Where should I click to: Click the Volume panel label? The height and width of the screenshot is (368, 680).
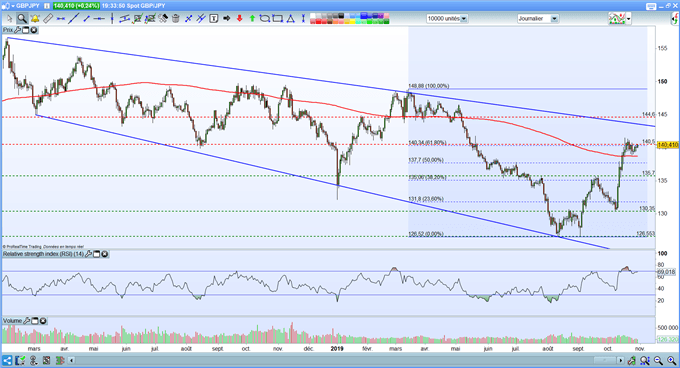(13, 321)
